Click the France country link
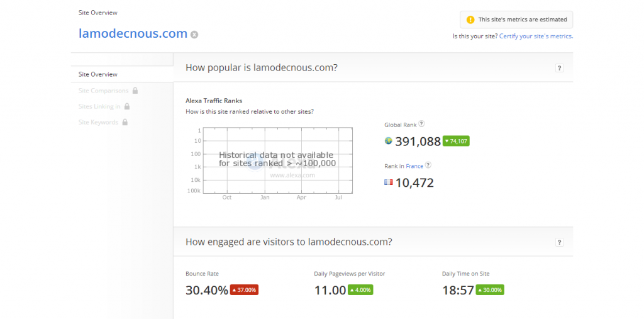This screenshot has width=644, height=319. point(414,166)
